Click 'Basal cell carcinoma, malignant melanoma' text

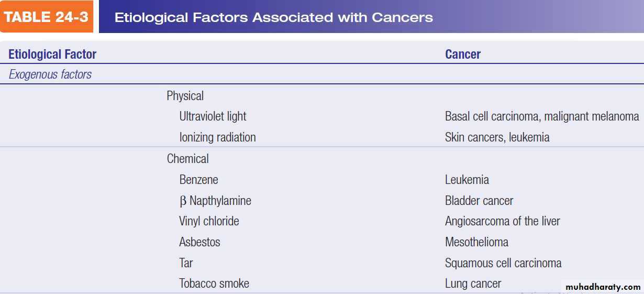541,116
